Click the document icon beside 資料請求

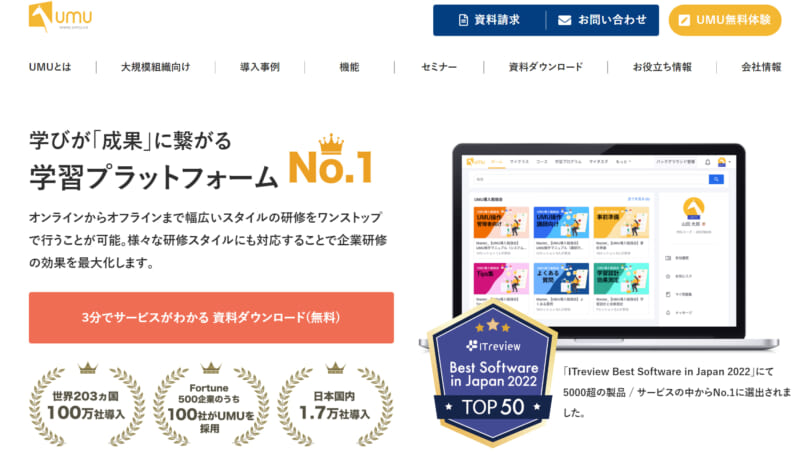463,20
